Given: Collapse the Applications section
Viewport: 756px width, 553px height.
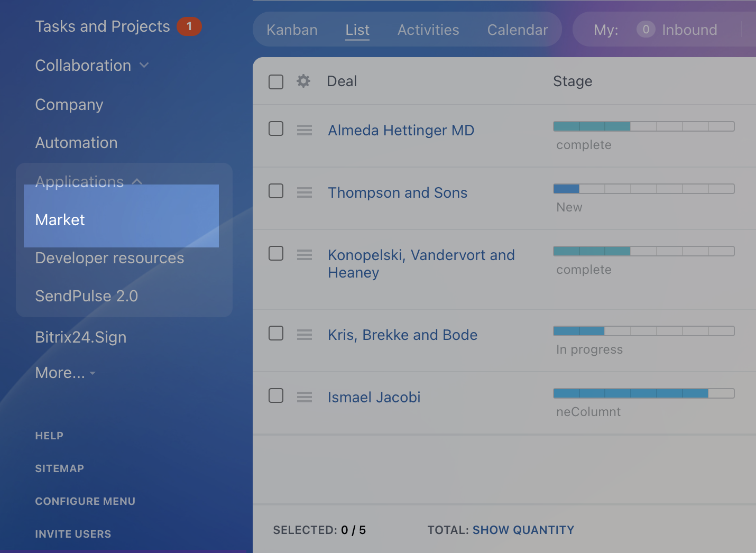Looking at the screenshot, I should coord(137,182).
